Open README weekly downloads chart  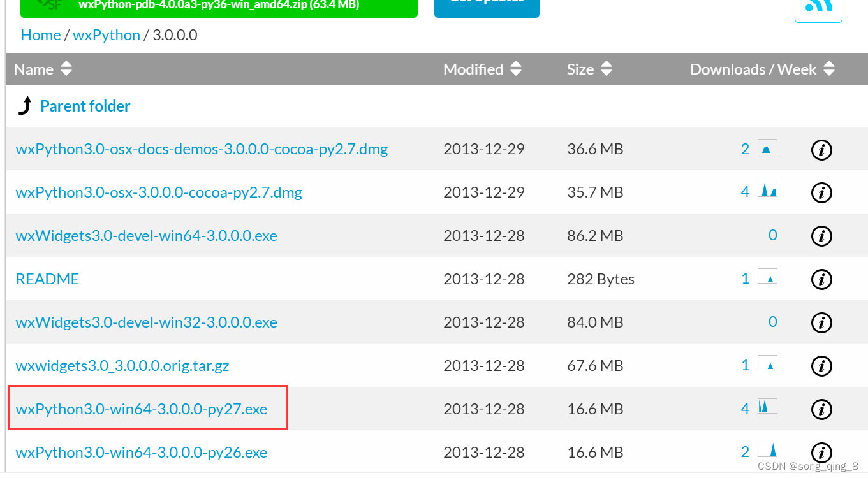[767, 277]
